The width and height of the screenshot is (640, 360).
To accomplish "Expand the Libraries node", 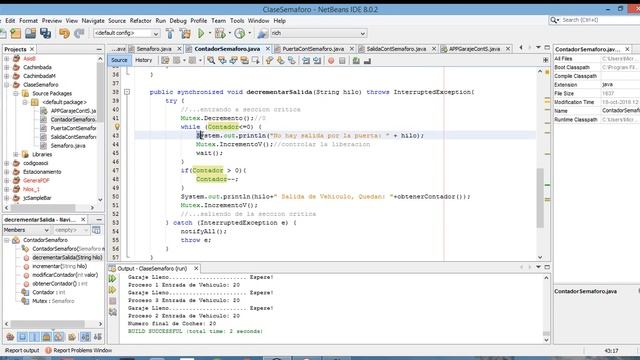I will 16,154.
